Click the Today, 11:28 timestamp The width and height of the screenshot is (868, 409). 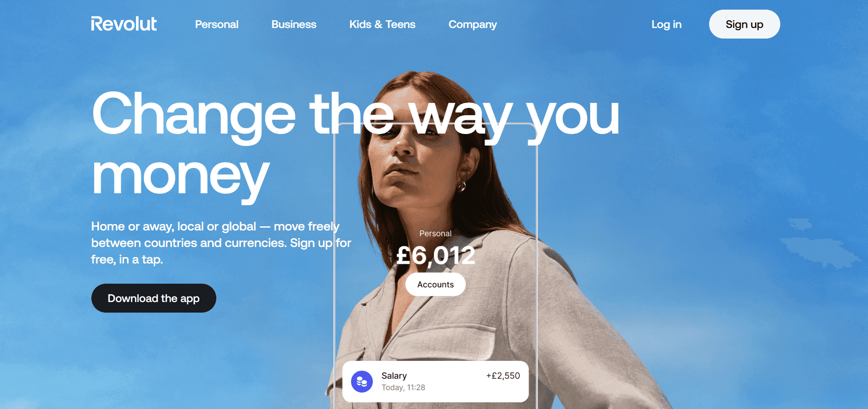pos(403,387)
